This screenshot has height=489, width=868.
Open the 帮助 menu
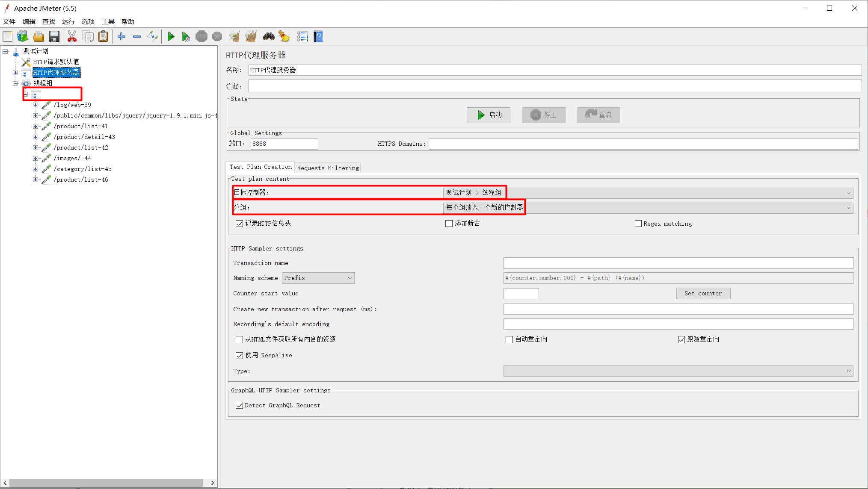(128, 21)
